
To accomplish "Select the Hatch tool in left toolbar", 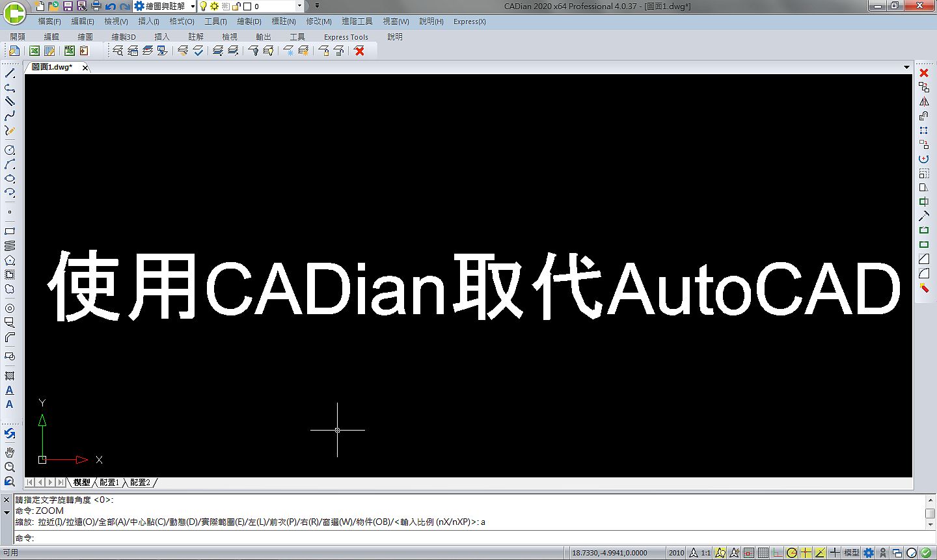I will tap(10, 376).
